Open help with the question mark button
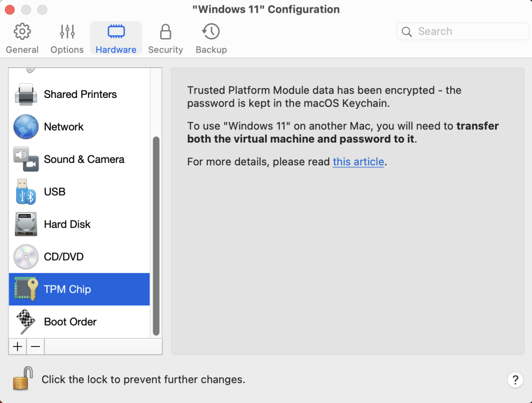 pyautogui.click(x=515, y=379)
